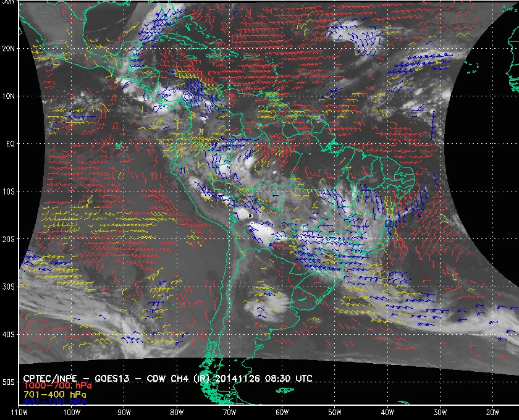Click the 100W longitude axis label
This screenshot has height=420, width=519.
pos(72,413)
